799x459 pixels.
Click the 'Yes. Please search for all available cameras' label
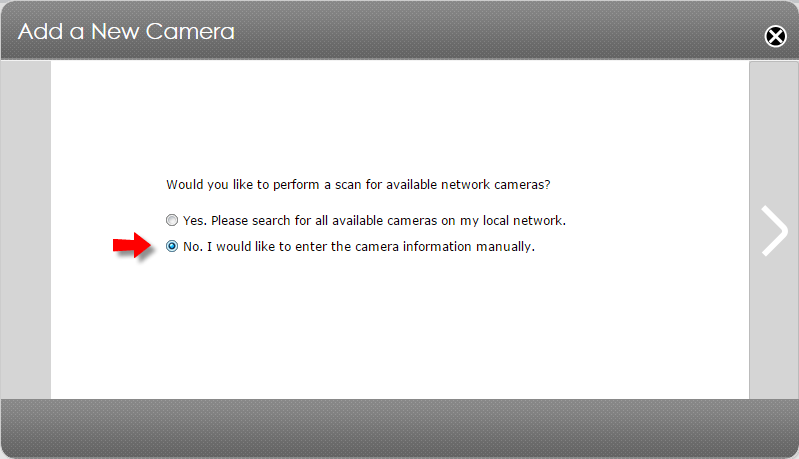click(x=375, y=221)
